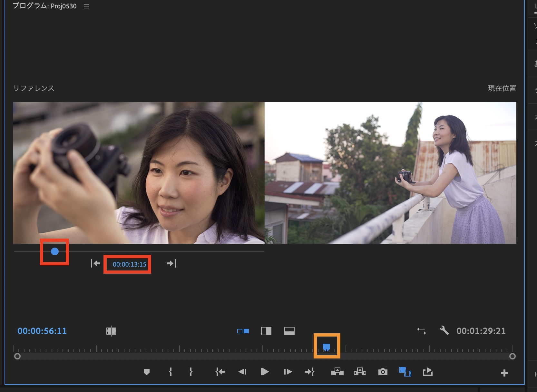Open the button editor plus icon
Image resolution: width=537 pixels, height=392 pixels.
click(504, 373)
